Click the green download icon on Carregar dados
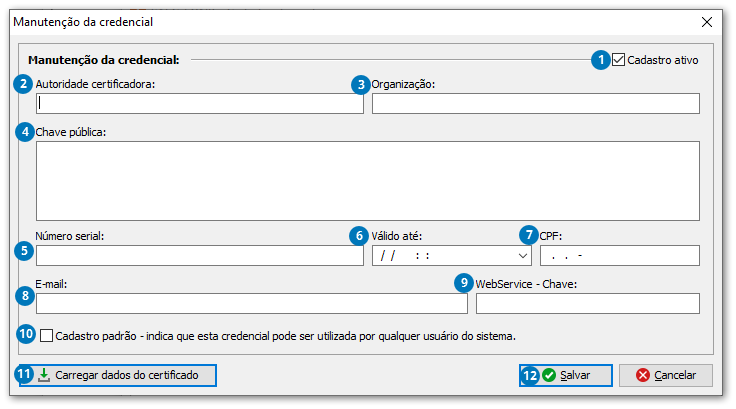This screenshot has width=736, height=409. pyautogui.click(x=43, y=376)
